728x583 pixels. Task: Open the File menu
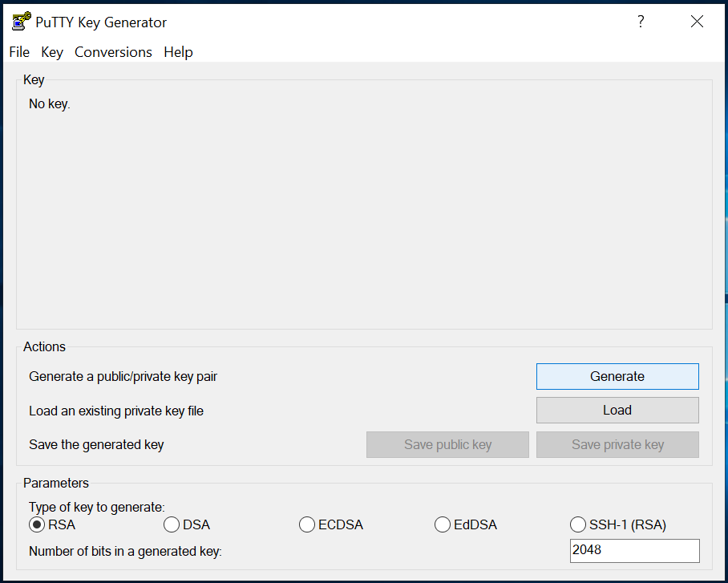19,52
